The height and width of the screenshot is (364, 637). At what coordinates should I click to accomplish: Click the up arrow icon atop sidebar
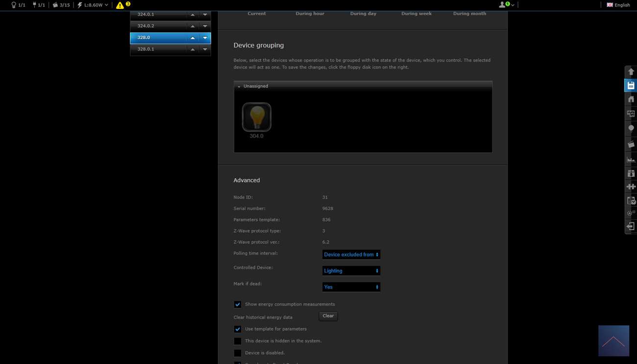coord(631,72)
